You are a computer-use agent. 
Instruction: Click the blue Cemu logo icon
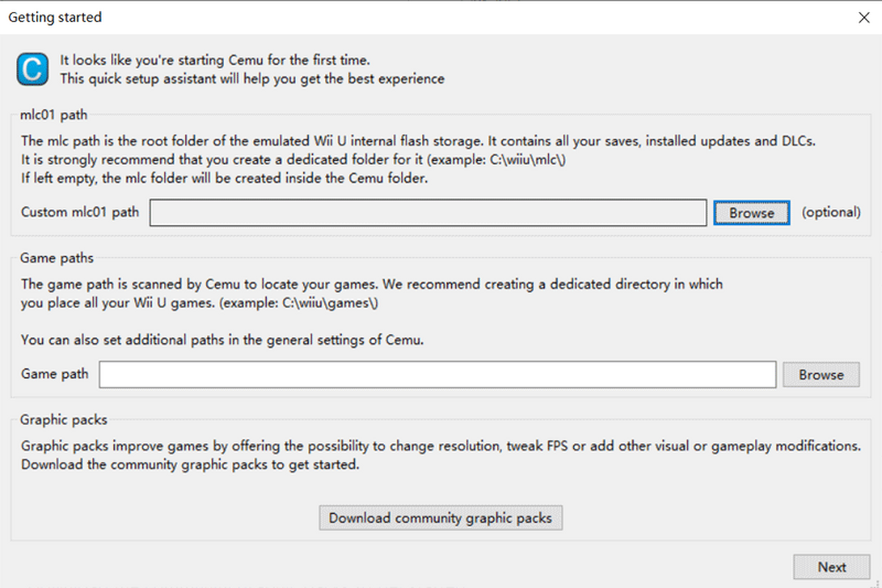32,69
